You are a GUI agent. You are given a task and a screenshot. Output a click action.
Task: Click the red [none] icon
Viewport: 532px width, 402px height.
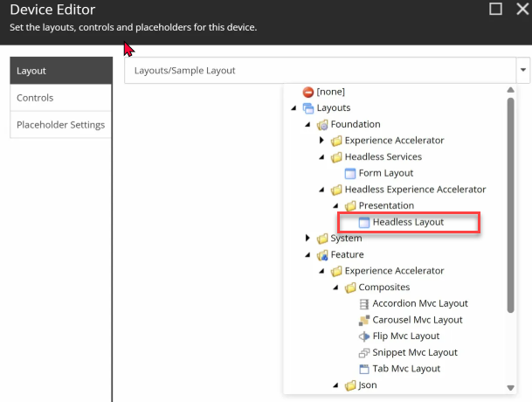coord(307,92)
